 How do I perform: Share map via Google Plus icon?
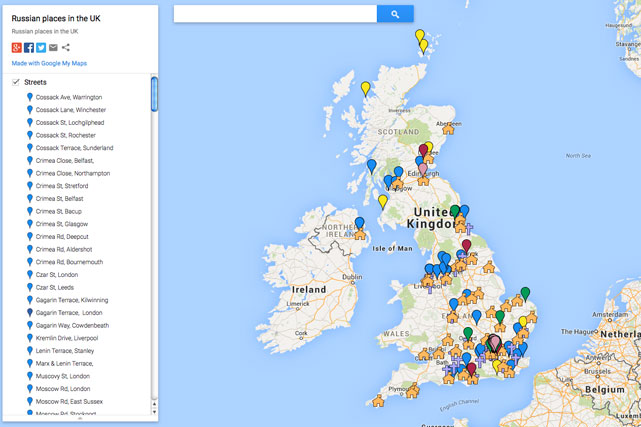pyautogui.click(x=16, y=47)
